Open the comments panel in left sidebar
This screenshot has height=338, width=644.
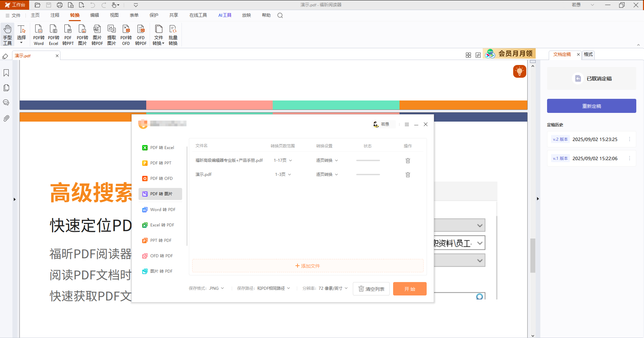[6, 103]
